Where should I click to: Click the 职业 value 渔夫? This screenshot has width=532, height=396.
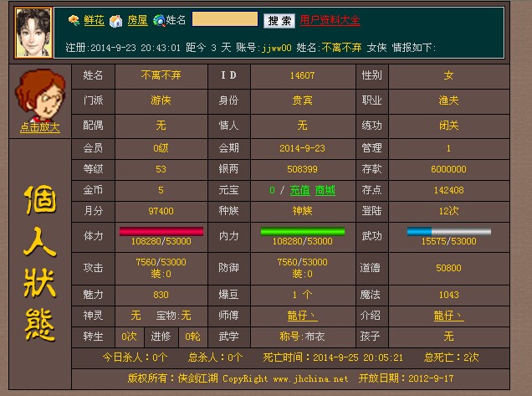(x=448, y=100)
